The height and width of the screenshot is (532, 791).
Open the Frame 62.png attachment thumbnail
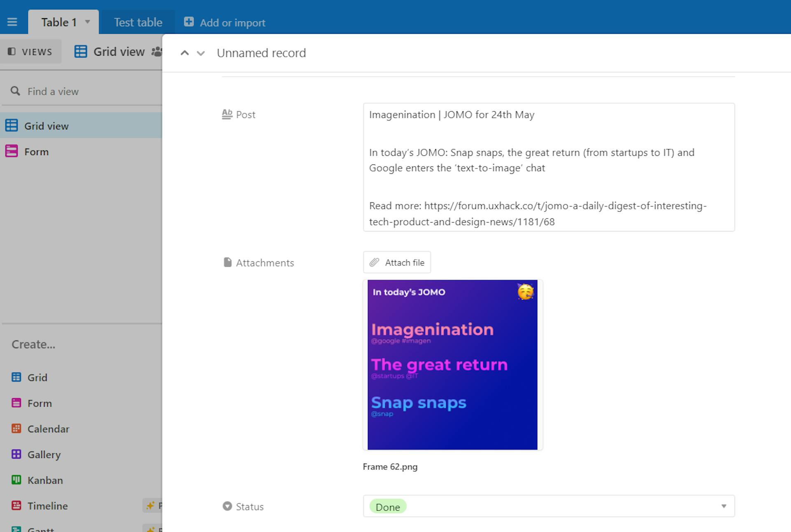[x=452, y=365]
